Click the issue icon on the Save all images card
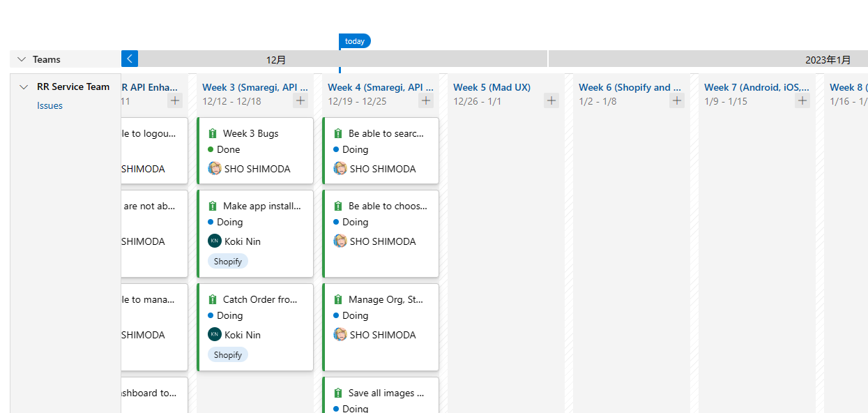 (x=340, y=393)
